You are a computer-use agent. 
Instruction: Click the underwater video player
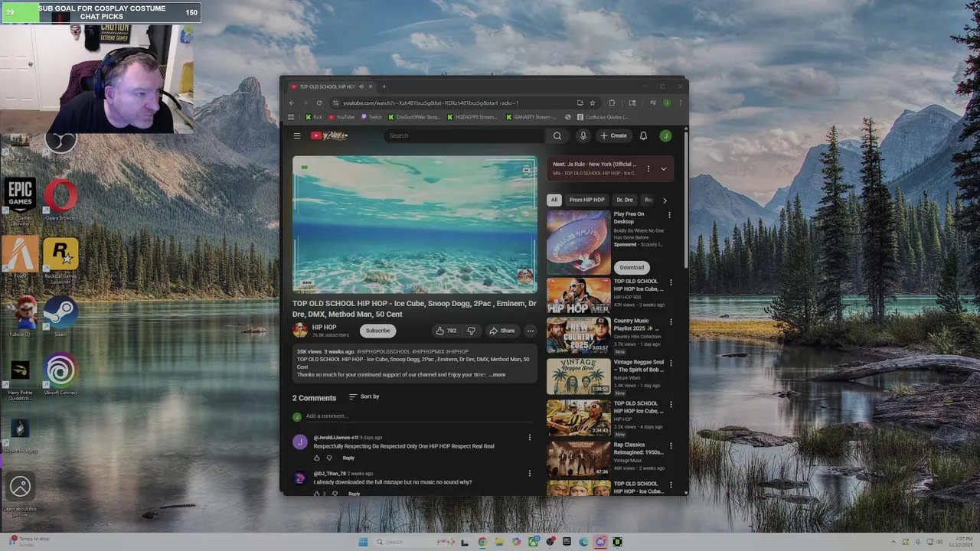click(414, 224)
